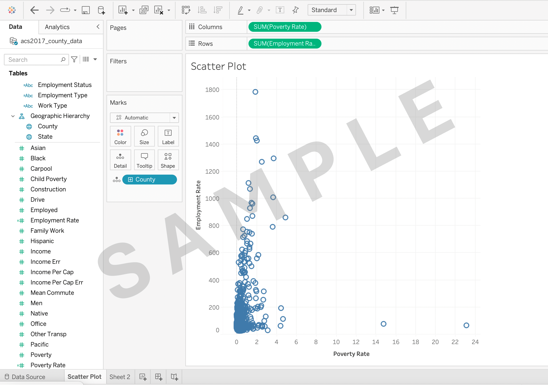Click the SUM(Poverty Rate) column pill
The width and height of the screenshot is (548, 392).
click(x=285, y=27)
